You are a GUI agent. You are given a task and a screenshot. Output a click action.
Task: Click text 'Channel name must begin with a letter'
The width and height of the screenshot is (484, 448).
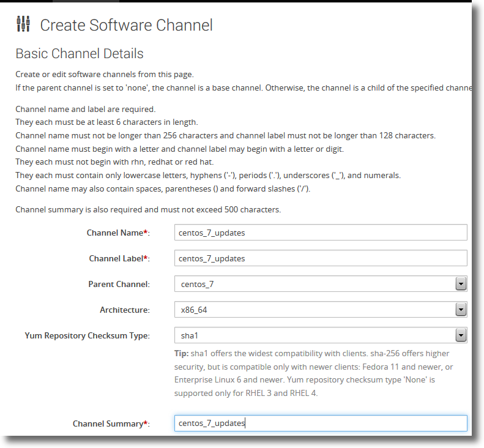[179, 149]
